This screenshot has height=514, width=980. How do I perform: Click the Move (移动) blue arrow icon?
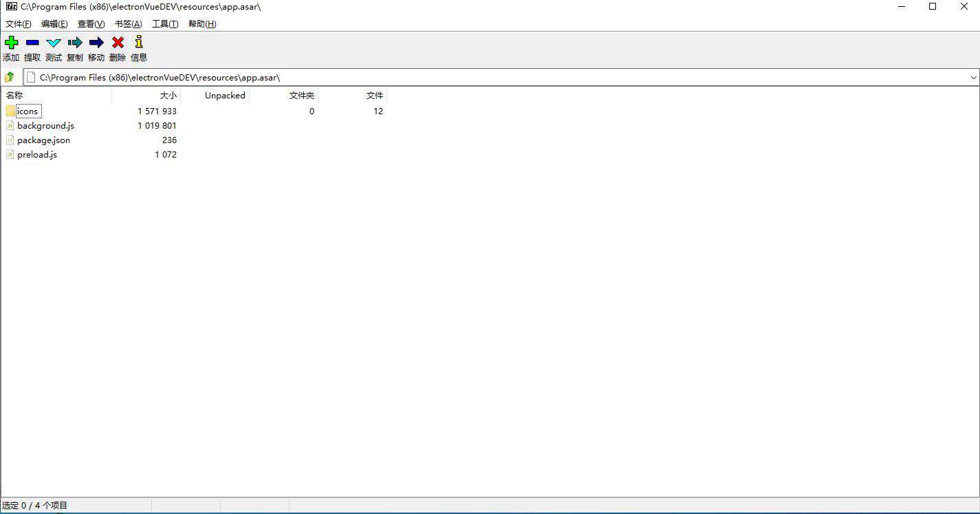[x=96, y=43]
